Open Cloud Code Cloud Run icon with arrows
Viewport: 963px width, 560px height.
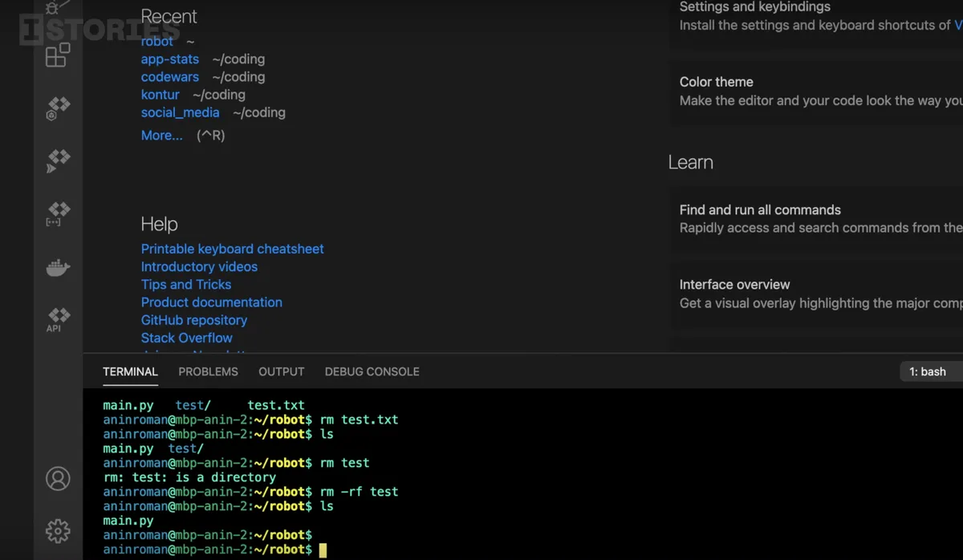(58, 160)
